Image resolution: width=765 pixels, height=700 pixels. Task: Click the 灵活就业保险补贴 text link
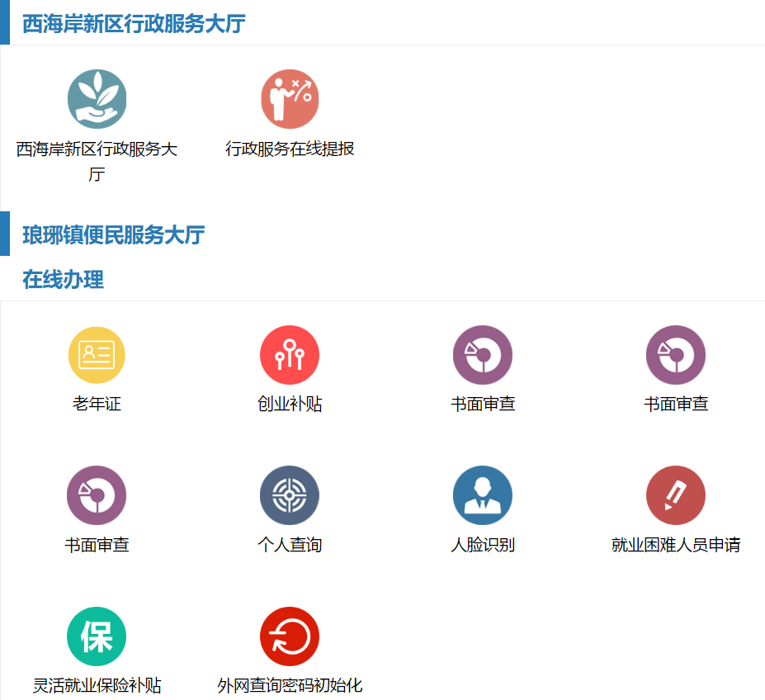(97, 686)
